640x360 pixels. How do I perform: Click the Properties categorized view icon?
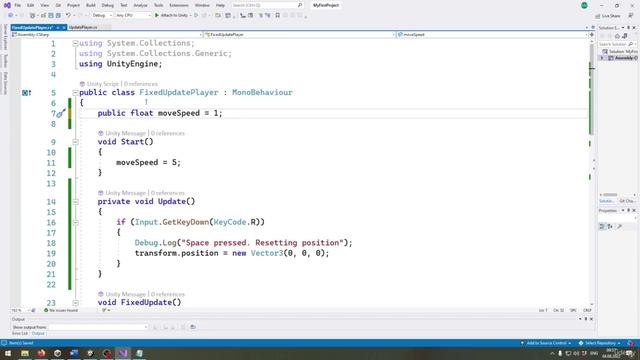(602, 227)
